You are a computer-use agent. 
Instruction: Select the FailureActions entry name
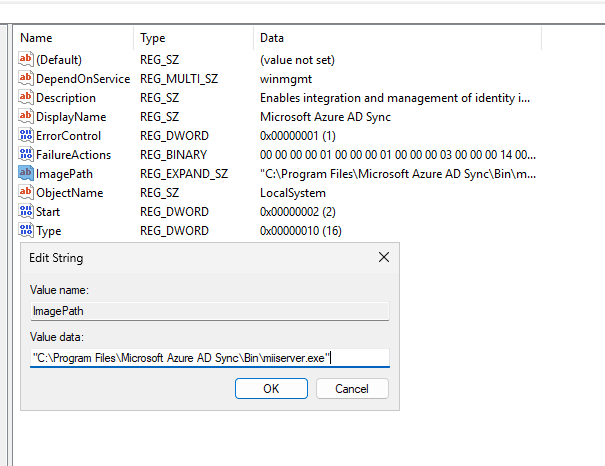(x=73, y=155)
